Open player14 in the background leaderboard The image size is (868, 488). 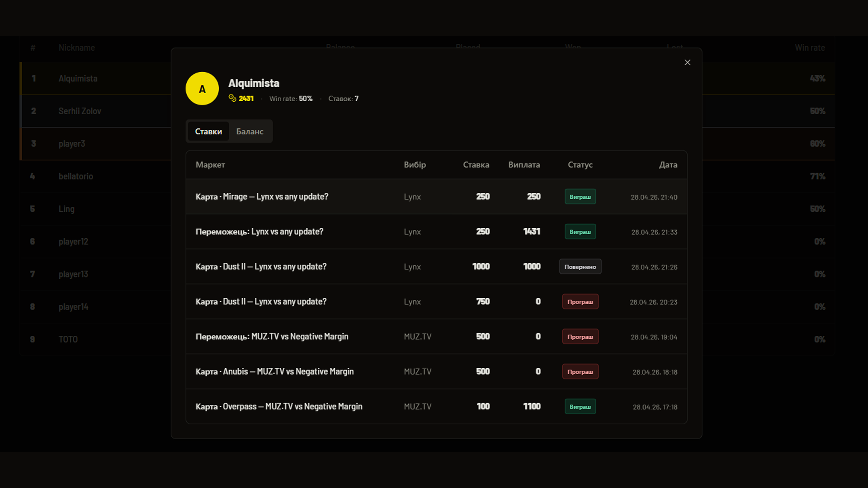73,307
